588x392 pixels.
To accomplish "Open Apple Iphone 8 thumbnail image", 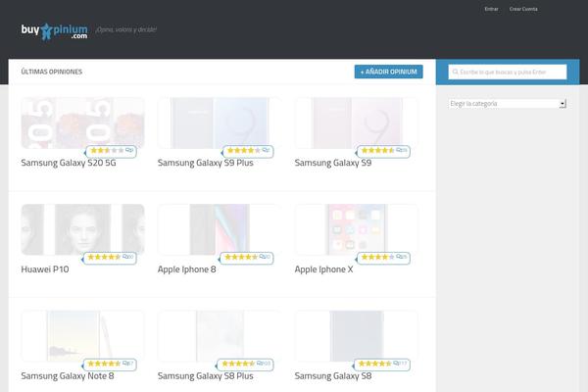I will (220, 229).
